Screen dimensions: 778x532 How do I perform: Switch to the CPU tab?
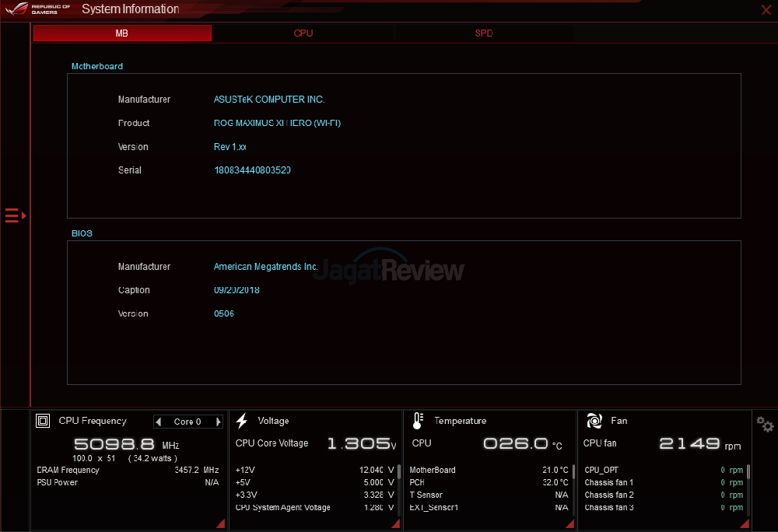pos(303,33)
